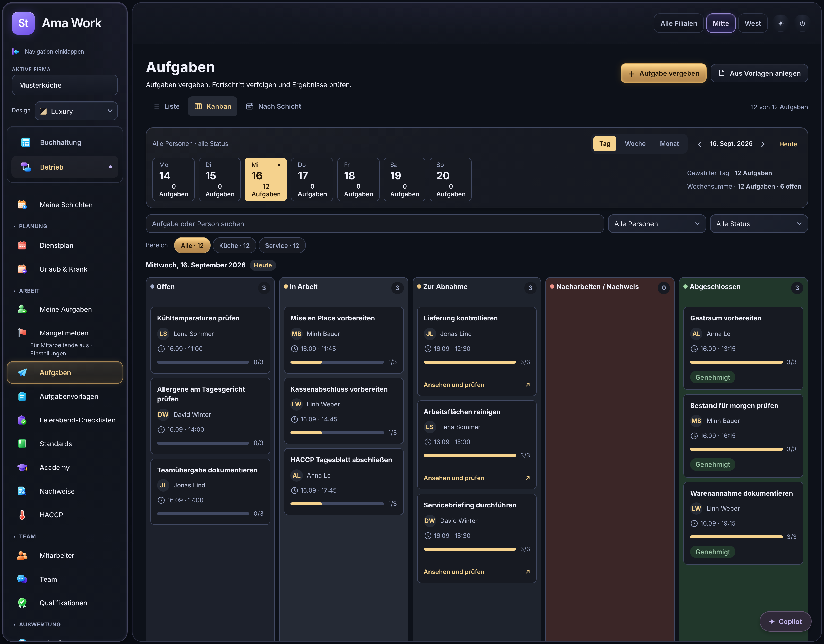The width and height of the screenshot is (824, 644).
Task: Open Dienstplan calendar icon
Action: click(22, 245)
